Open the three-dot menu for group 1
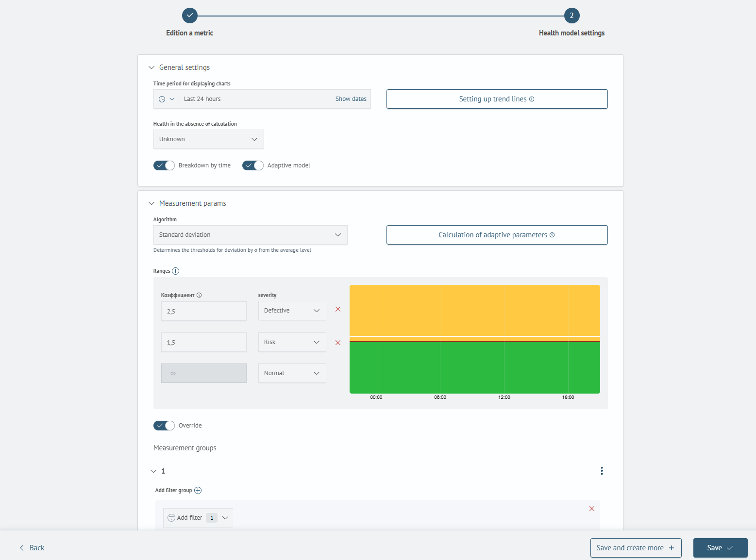 pos(602,471)
